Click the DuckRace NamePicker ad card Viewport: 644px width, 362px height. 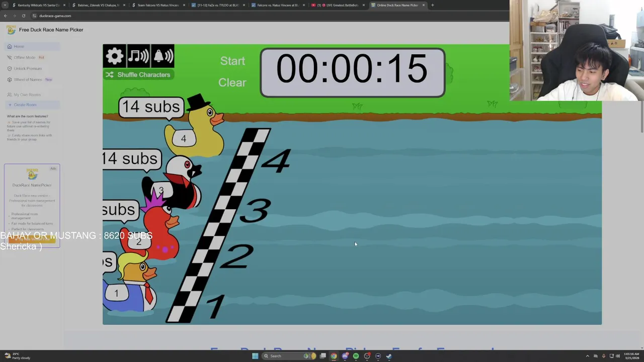coord(32,206)
